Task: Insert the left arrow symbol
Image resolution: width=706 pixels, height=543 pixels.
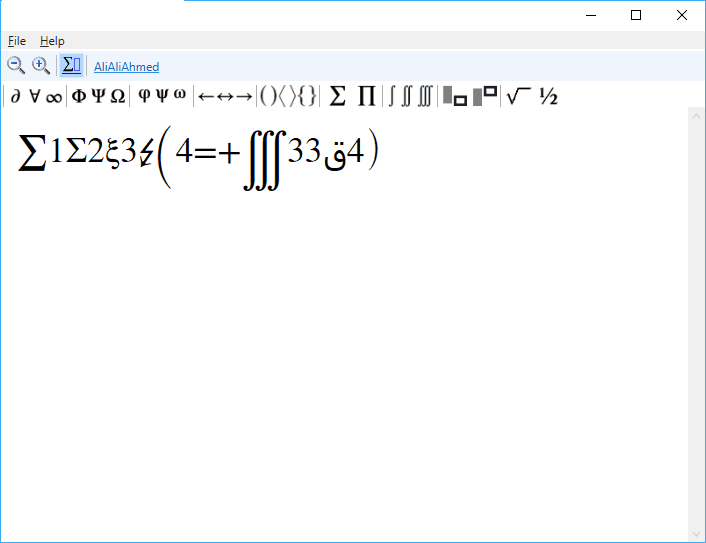Action: (x=206, y=96)
